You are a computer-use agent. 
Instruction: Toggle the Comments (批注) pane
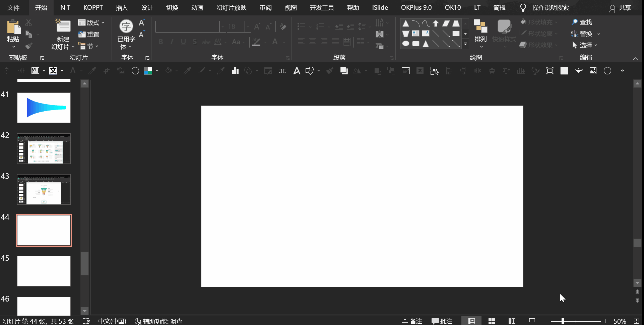(442, 321)
